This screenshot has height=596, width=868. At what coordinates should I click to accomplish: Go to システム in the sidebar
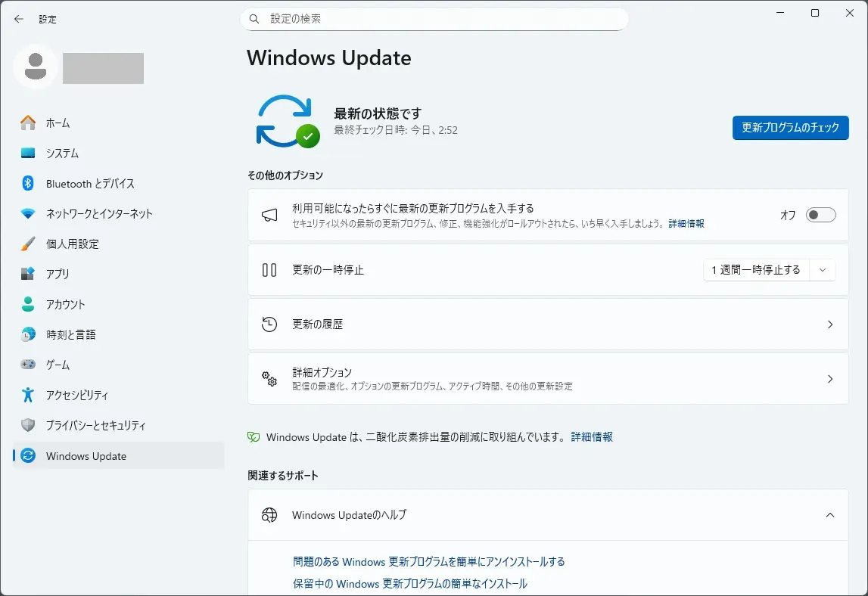(x=62, y=153)
